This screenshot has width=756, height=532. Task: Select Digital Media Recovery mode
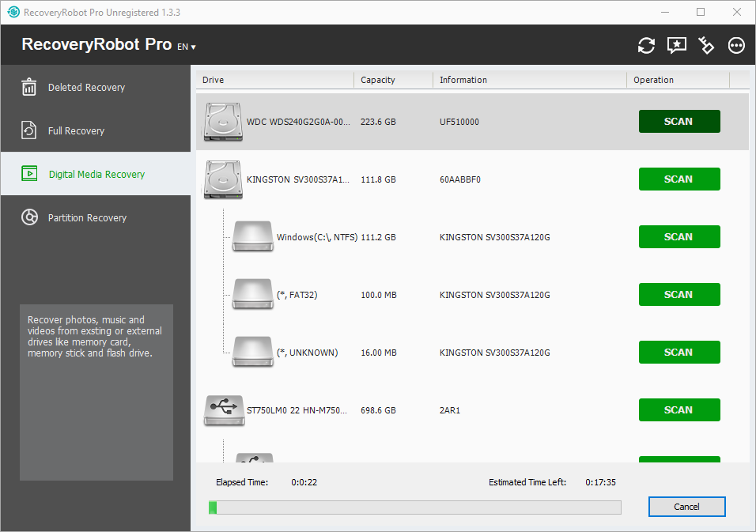96,173
